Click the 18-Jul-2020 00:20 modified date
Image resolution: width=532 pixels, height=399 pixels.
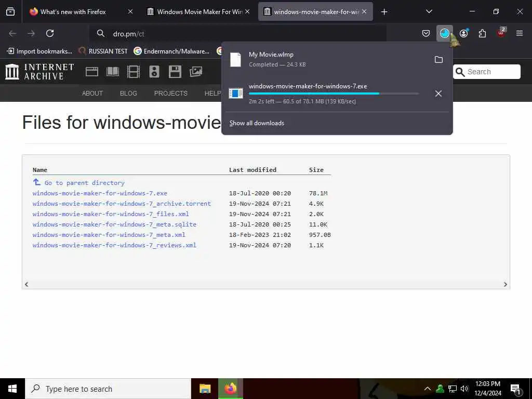click(x=260, y=193)
